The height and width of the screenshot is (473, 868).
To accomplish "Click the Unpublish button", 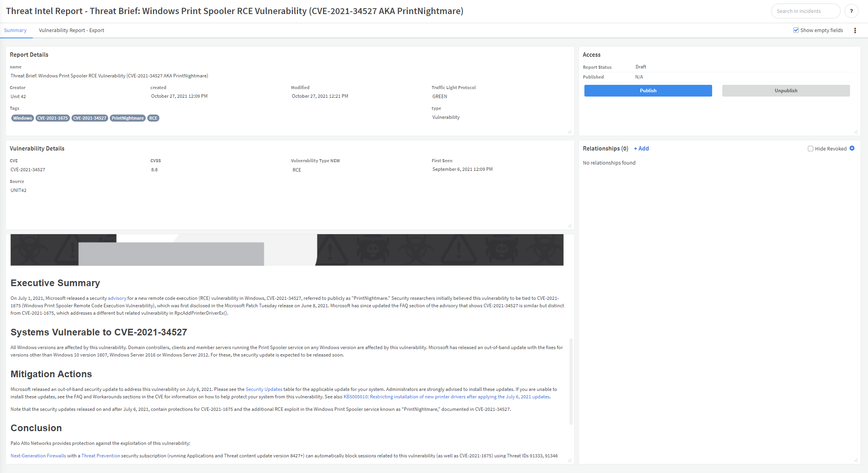I will click(786, 91).
